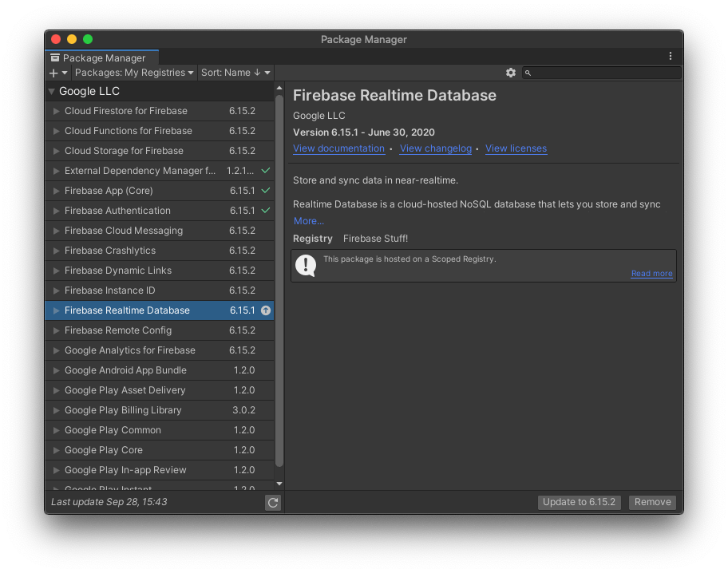Click installed checkmark on Firebase App (Core)
The image size is (728, 573).
click(266, 191)
